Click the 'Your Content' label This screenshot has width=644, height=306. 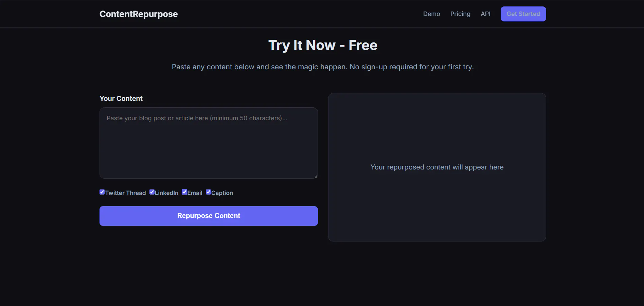(x=121, y=98)
